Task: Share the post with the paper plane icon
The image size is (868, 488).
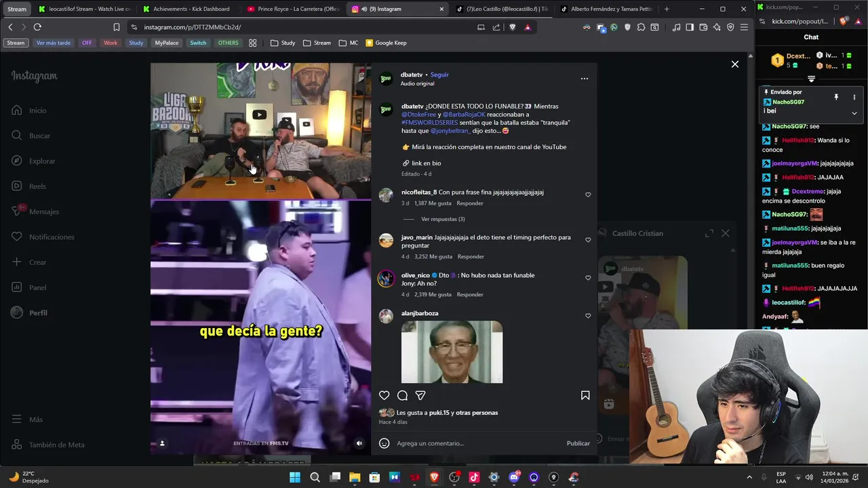Action: (x=420, y=395)
